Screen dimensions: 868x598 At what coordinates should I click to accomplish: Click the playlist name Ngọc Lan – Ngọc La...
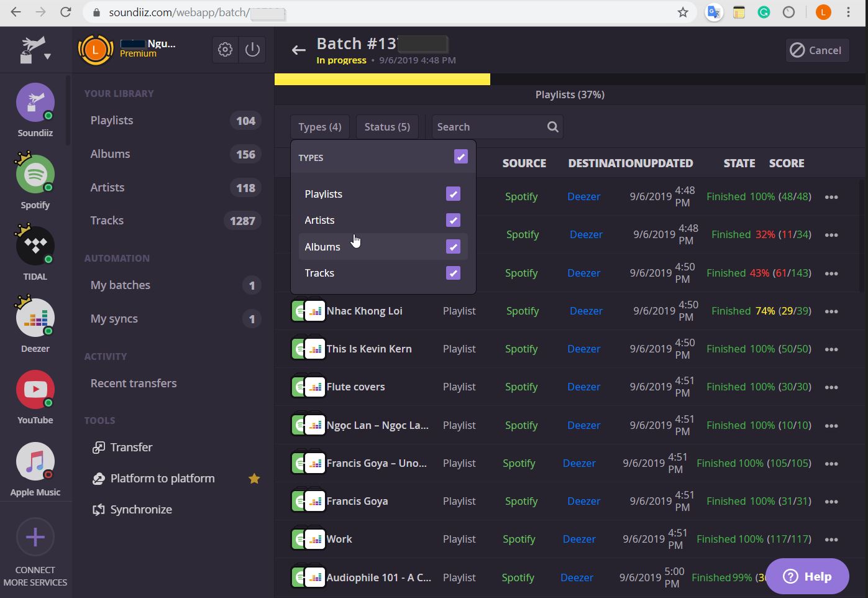pos(378,425)
